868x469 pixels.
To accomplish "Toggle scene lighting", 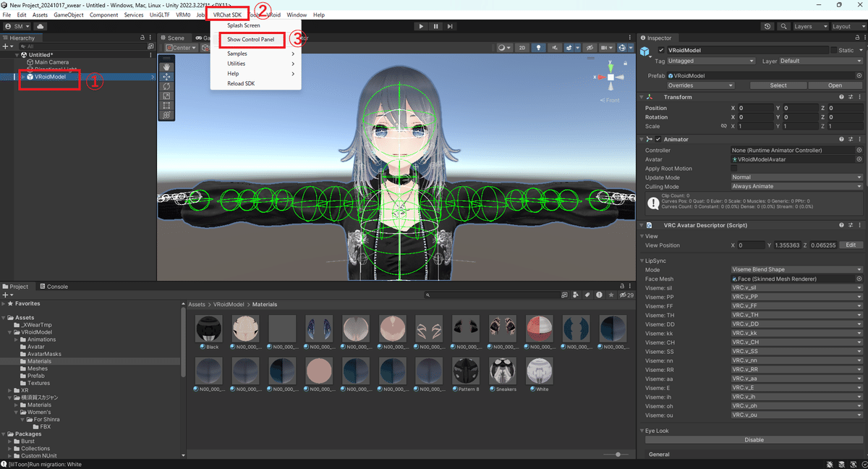I will coord(537,48).
